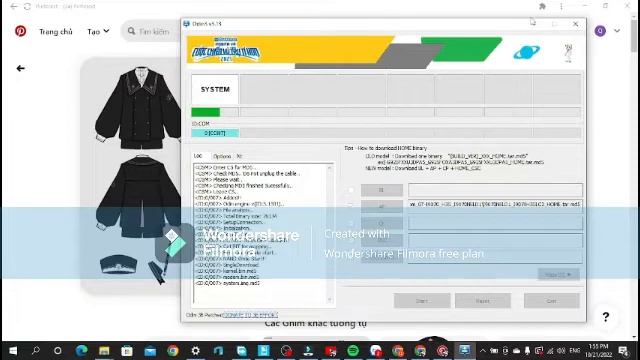Image resolution: width=640 pixels, height=360 pixels.
Task: Switch to the Log tab
Action: [x=198, y=156]
